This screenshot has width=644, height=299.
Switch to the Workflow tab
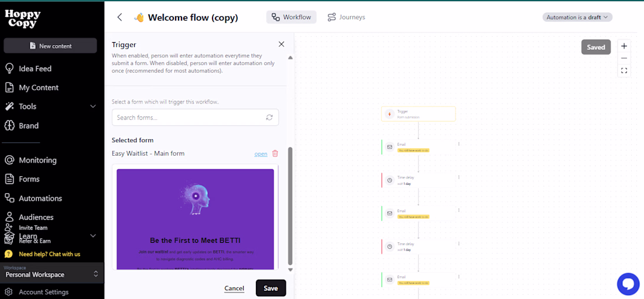click(x=292, y=17)
